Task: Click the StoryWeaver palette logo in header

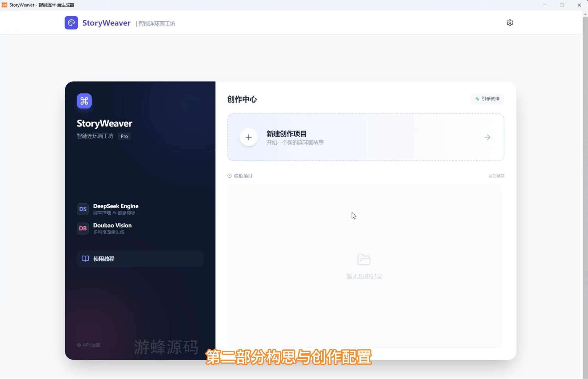Action: click(x=71, y=23)
